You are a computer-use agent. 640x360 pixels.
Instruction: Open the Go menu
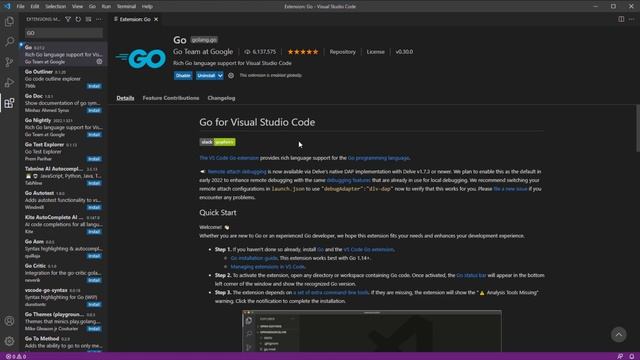click(92, 7)
